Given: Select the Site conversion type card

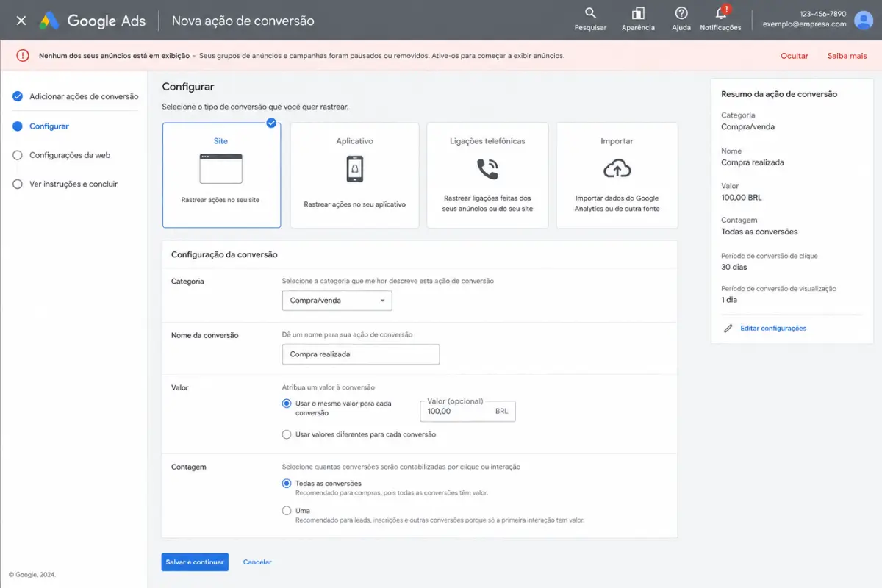Looking at the screenshot, I should tap(221, 175).
